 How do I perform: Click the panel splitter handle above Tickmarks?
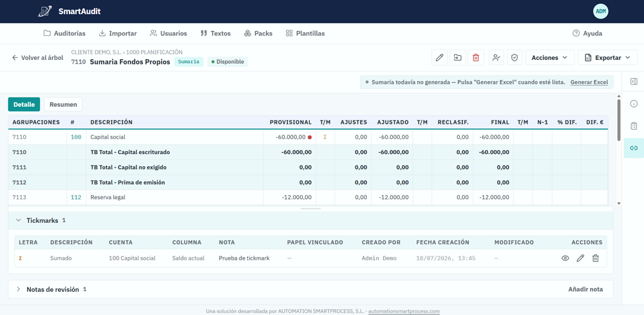(310, 209)
